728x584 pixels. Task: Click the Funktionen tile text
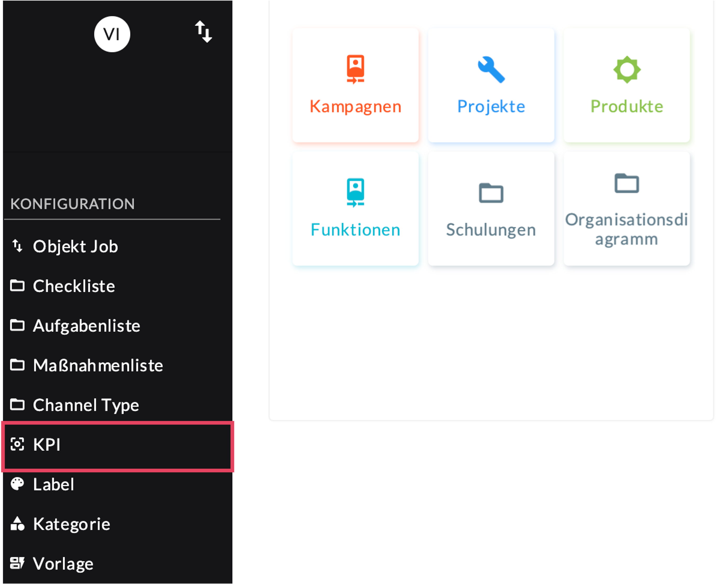point(355,230)
